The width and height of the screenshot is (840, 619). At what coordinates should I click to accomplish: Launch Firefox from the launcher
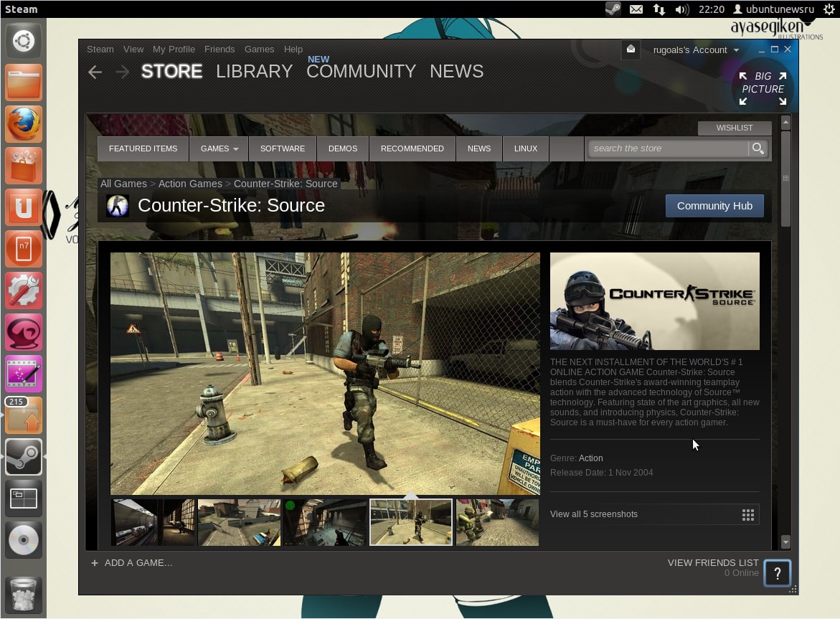[24, 123]
